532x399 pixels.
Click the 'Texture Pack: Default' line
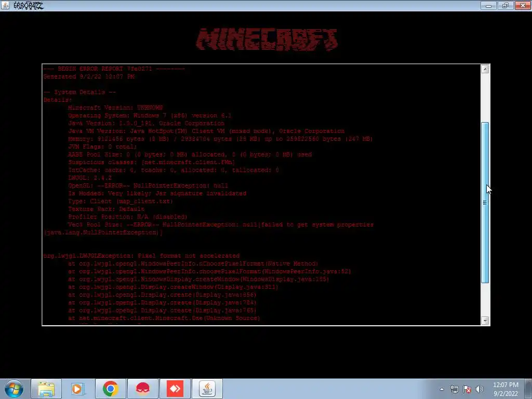[x=106, y=209]
